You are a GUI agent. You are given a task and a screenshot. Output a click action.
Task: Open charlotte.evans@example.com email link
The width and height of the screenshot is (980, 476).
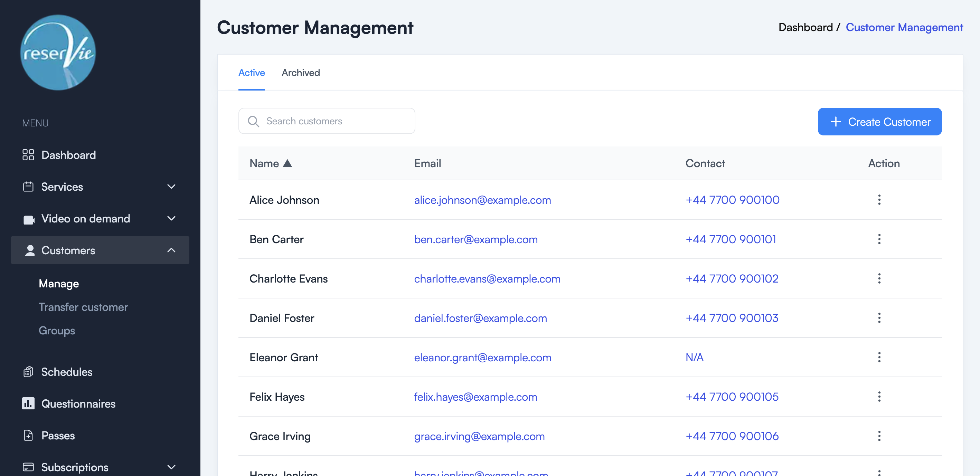(487, 279)
